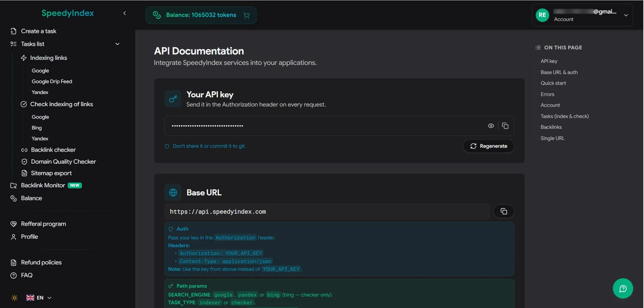Jump to Tasks (index & check) section
This screenshot has width=644, height=308.
point(564,116)
